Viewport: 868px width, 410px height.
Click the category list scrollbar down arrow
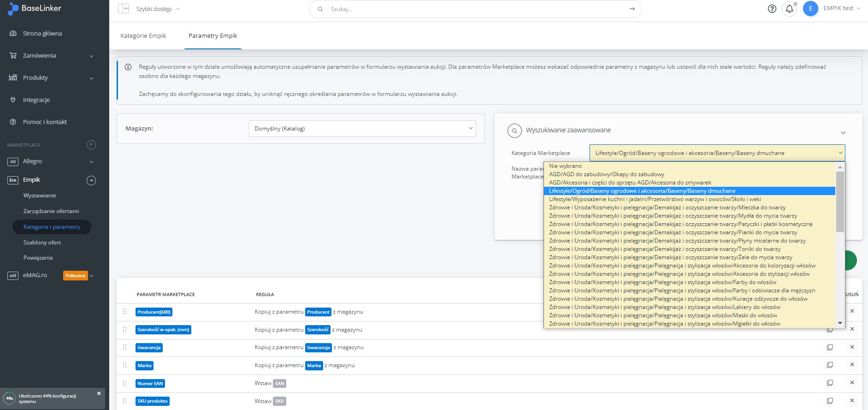840,323
